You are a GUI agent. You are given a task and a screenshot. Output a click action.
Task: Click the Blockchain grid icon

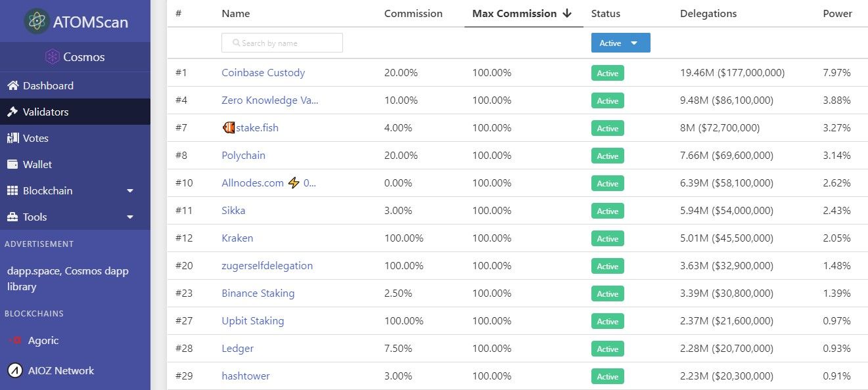click(x=12, y=190)
